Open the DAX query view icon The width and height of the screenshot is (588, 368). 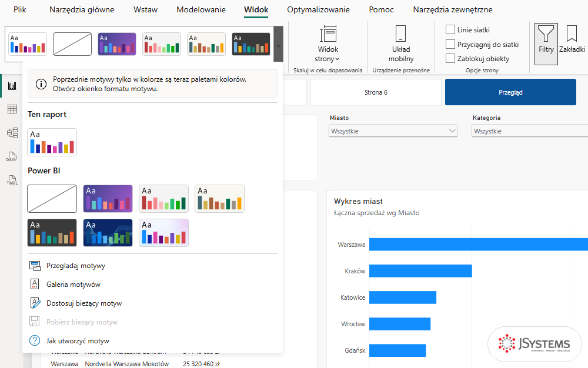(12, 156)
